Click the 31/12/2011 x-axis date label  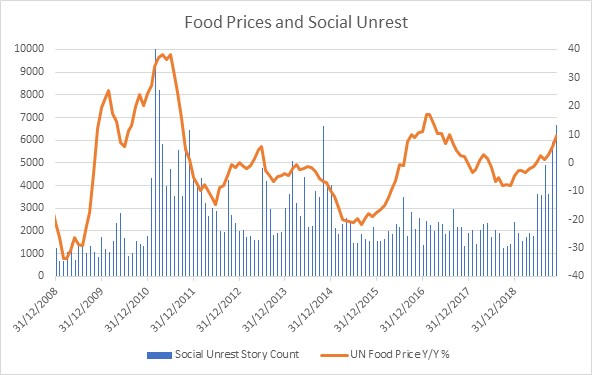tap(173, 310)
